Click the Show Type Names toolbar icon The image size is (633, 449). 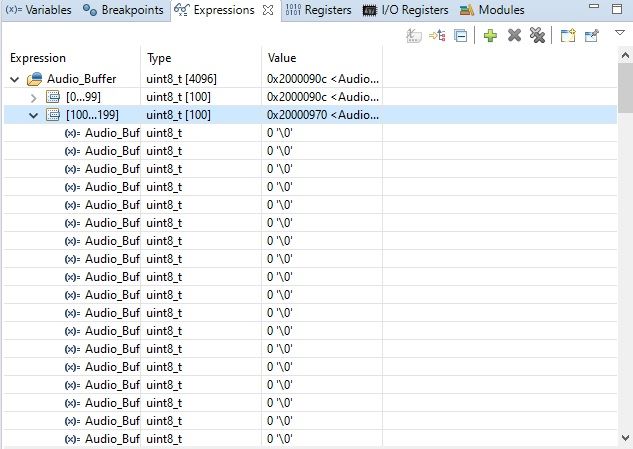click(414, 36)
